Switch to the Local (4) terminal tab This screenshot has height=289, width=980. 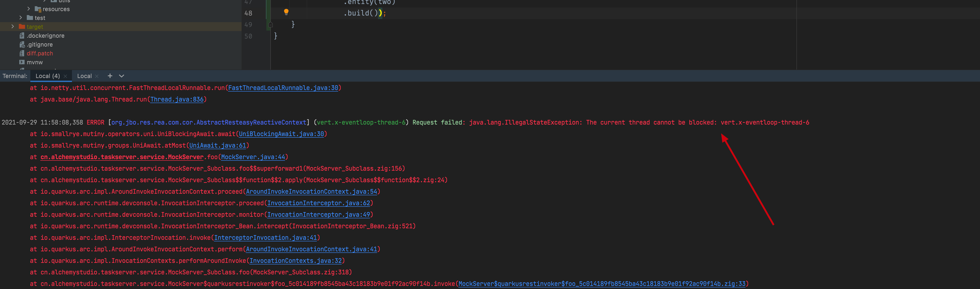(48, 76)
